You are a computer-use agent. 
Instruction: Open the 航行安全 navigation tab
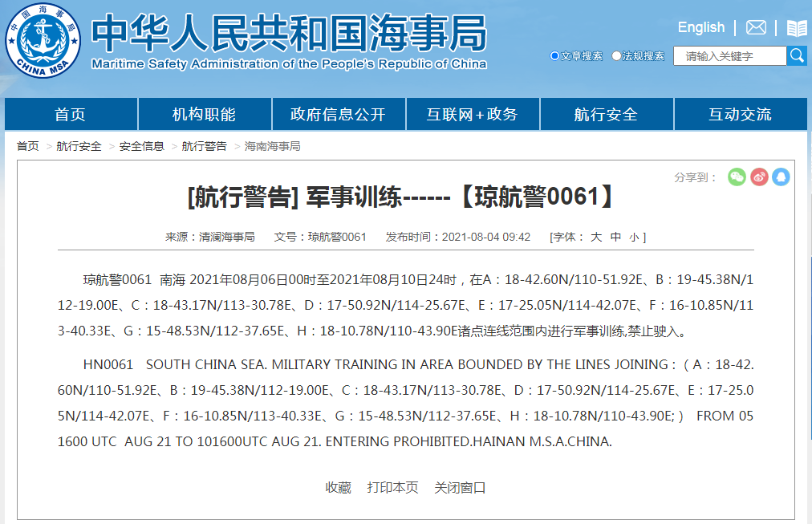click(x=607, y=114)
